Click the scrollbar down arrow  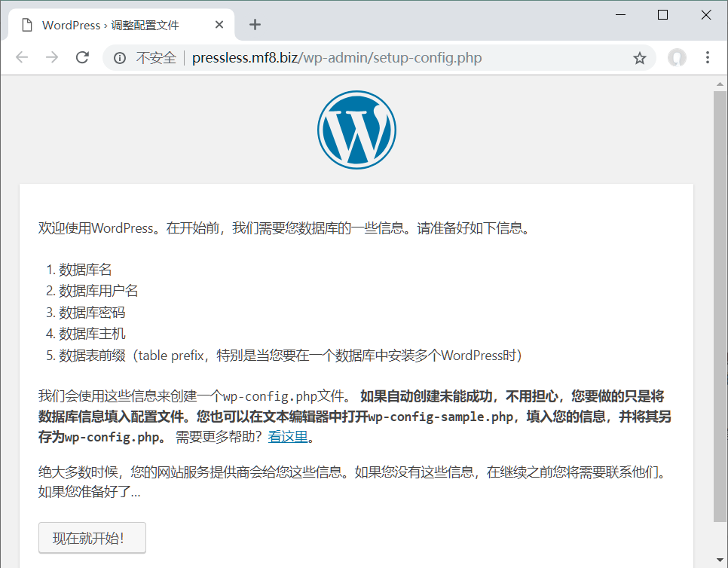tap(720, 560)
